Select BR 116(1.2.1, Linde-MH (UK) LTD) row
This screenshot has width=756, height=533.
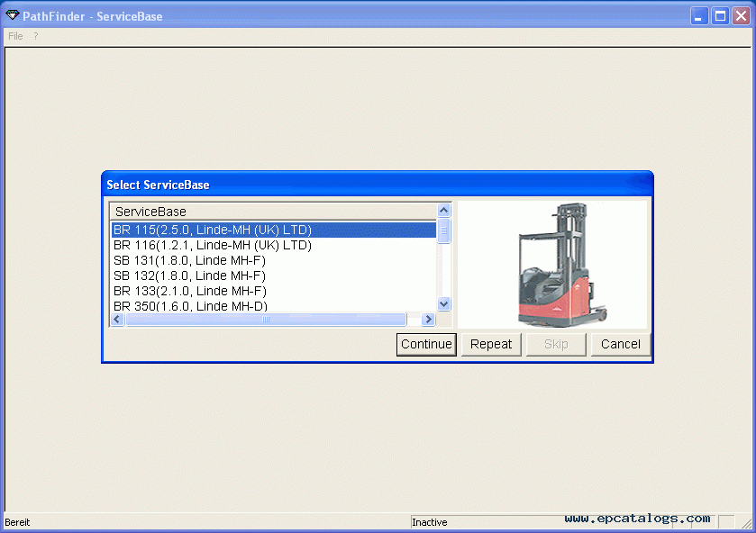(273, 245)
